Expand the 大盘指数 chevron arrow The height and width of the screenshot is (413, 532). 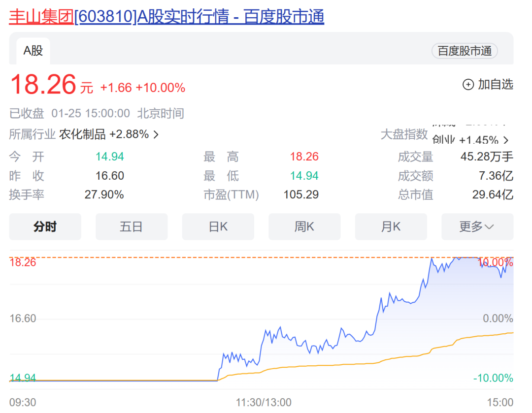pyautogui.click(x=506, y=140)
